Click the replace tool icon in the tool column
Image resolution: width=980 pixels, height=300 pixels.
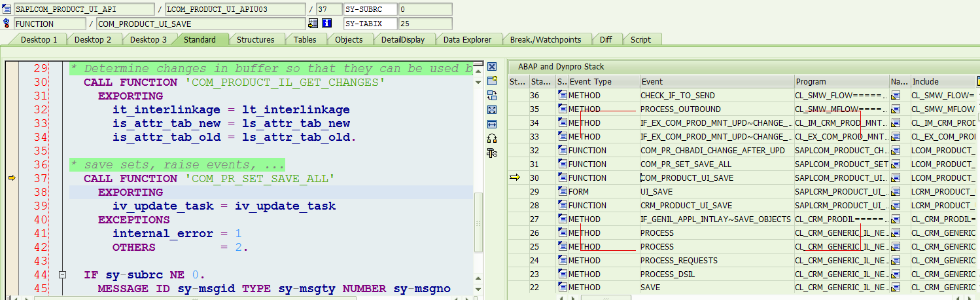(492, 95)
